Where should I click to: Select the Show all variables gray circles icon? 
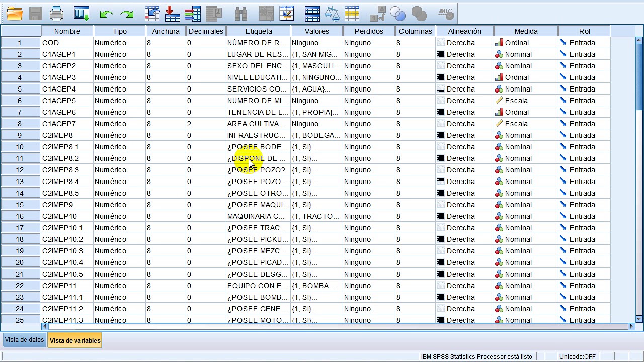[x=419, y=14]
